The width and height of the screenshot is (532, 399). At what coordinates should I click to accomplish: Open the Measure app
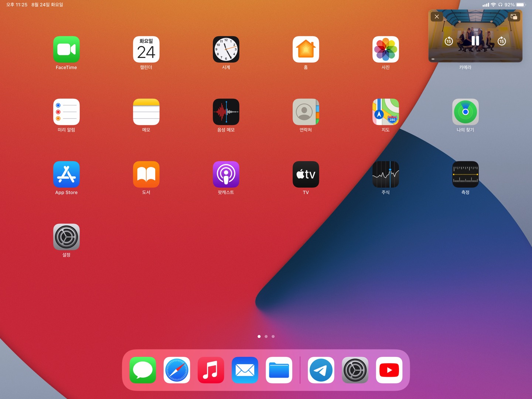coord(465,174)
